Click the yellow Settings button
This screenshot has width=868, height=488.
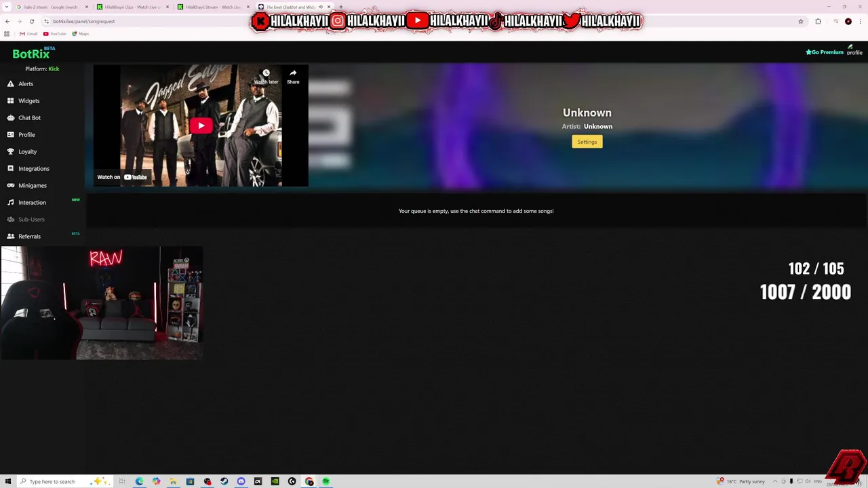coord(587,142)
